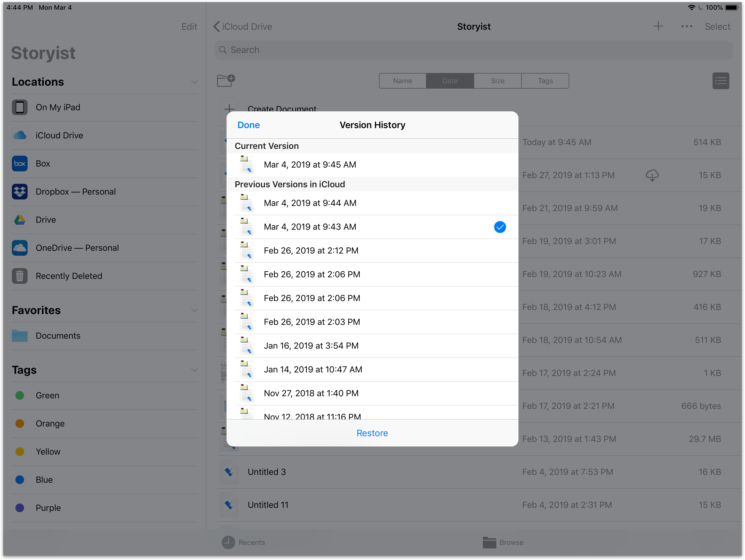Open the Box cloud storage icon

[19, 164]
